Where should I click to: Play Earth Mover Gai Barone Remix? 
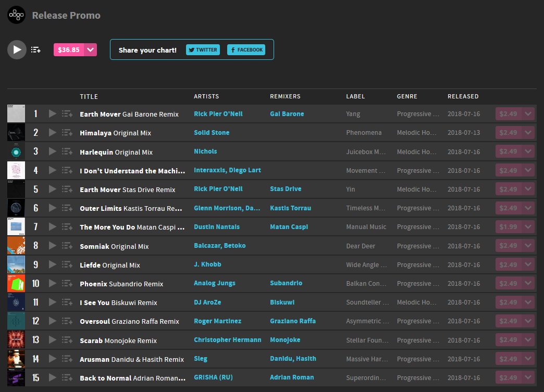pyautogui.click(x=53, y=113)
